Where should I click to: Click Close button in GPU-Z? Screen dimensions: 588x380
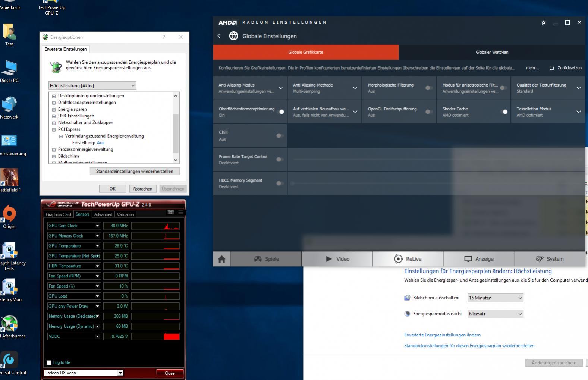(170, 373)
